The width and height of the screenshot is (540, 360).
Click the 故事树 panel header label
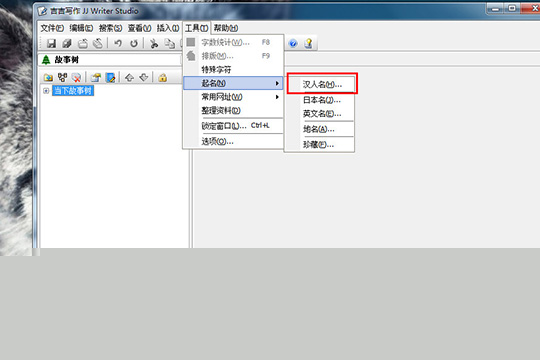click(x=67, y=60)
